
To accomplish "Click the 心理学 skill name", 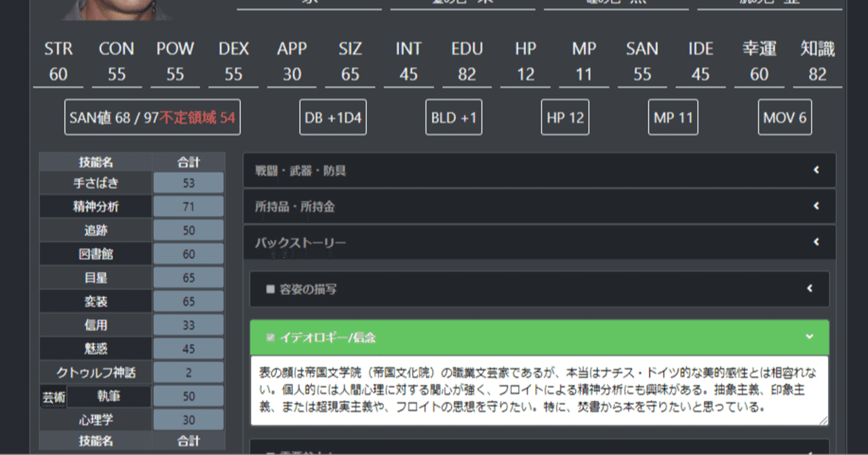I will 96,420.
